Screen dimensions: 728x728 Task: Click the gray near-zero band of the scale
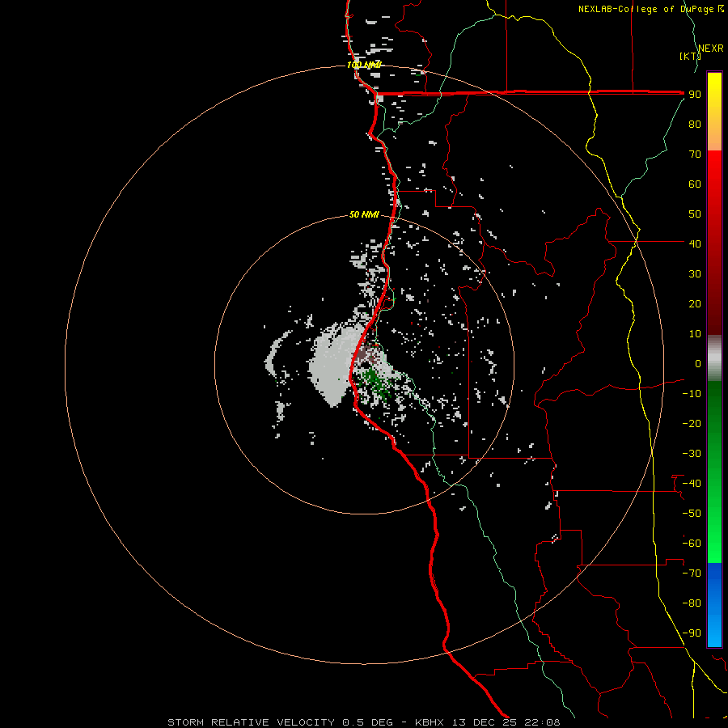point(714,358)
